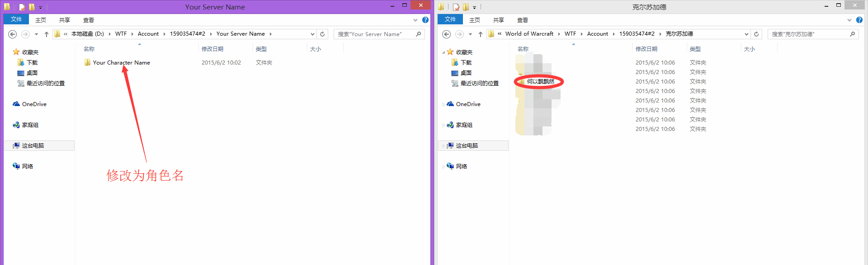Click WTF breadcrumb in right address bar
This screenshot has height=265, width=868.
570,34
